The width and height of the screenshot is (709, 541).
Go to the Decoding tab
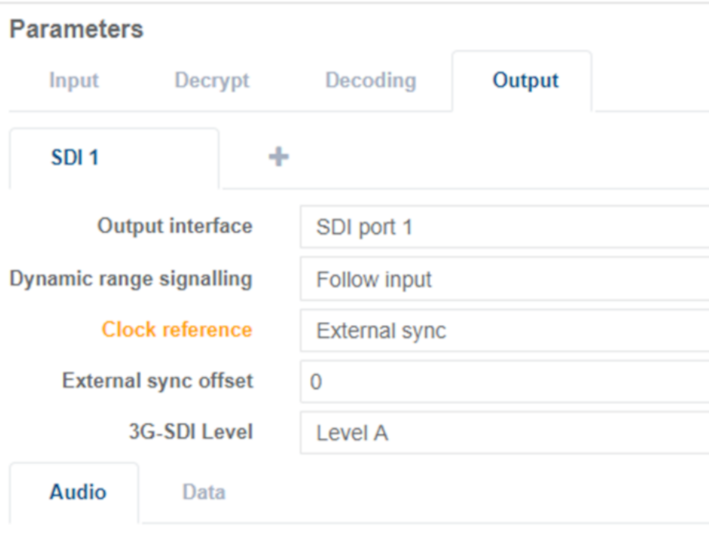370,80
